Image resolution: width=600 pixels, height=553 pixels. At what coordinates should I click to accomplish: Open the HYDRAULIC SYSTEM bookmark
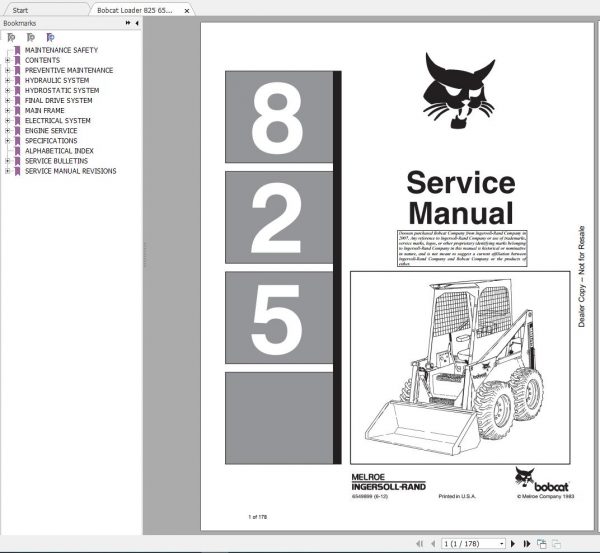(57, 80)
